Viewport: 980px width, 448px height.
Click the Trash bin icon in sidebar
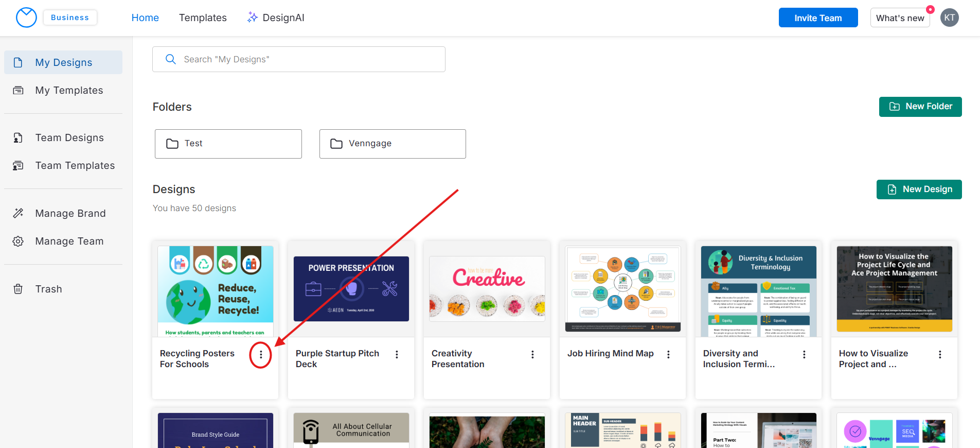click(18, 289)
